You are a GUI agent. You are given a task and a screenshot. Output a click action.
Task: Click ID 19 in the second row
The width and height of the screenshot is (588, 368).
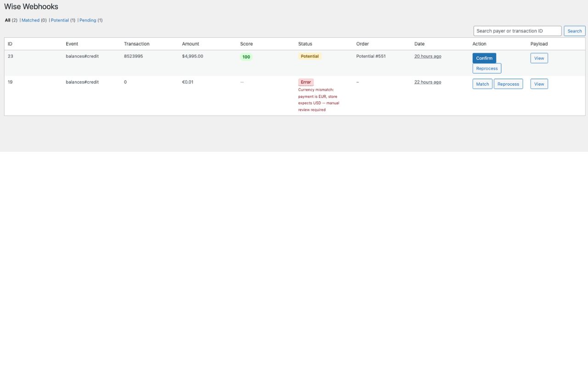tap(11, 82)
